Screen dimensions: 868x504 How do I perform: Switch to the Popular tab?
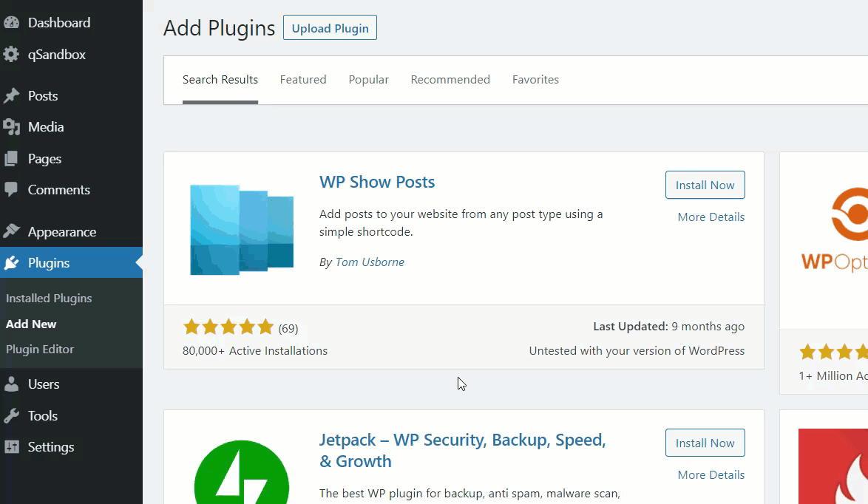369,80
